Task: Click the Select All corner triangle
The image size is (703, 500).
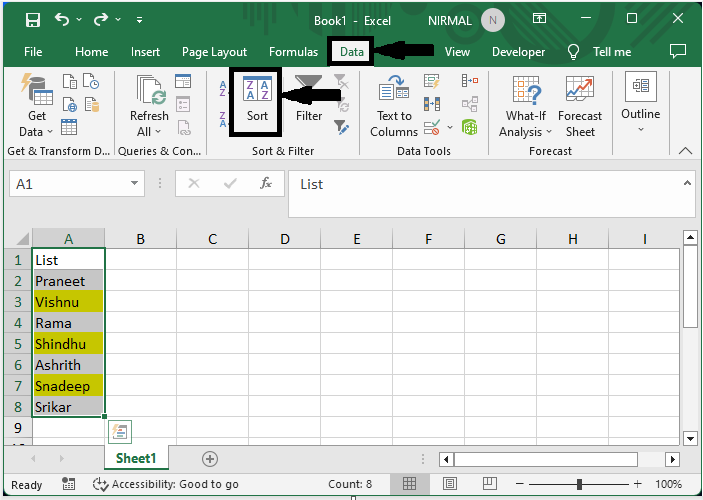Action: pos(22,239)
